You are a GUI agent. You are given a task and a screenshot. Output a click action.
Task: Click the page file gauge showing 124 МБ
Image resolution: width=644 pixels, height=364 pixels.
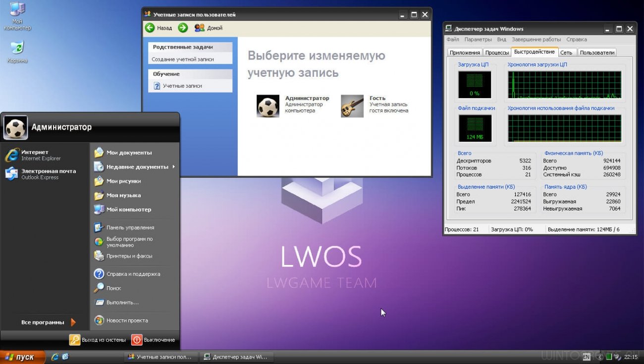click(x=475, y=128)
